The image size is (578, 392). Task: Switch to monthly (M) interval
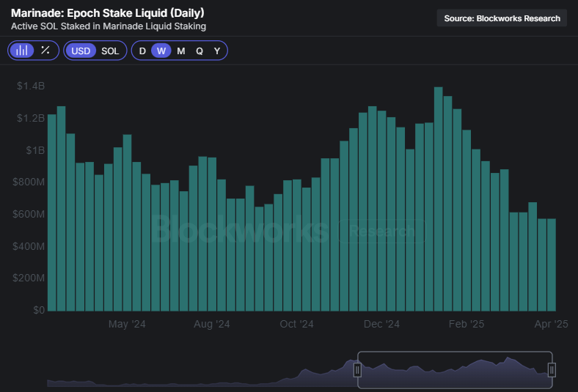[180, 51]
